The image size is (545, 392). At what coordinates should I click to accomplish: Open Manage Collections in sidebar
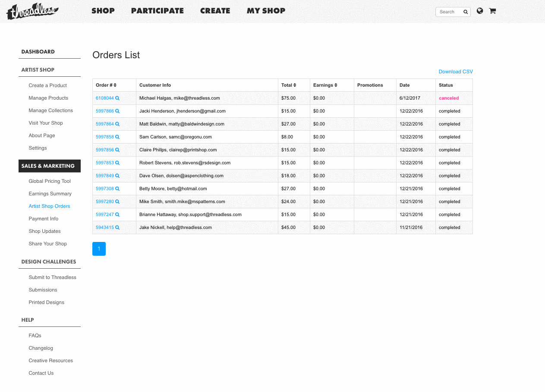tap(51, 110)
